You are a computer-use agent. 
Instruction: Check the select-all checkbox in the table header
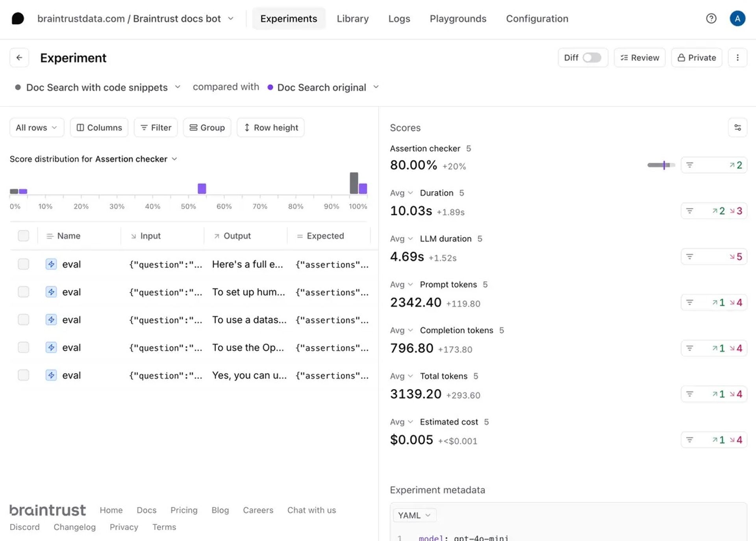(x=24, y=236)
